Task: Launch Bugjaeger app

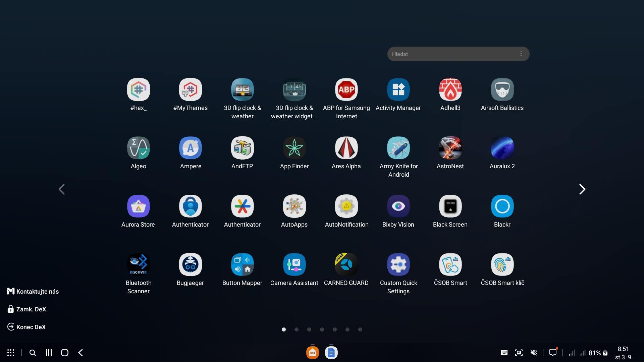Action: 190,264
